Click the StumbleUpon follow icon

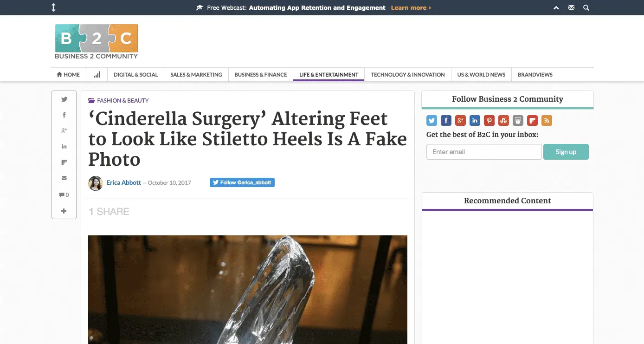[x=503, y=121]
